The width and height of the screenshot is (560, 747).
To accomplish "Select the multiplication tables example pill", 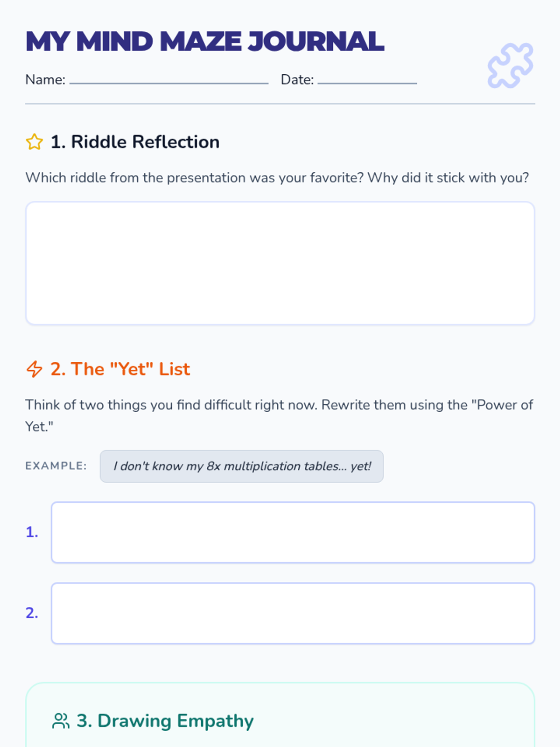I will point(242,466).
